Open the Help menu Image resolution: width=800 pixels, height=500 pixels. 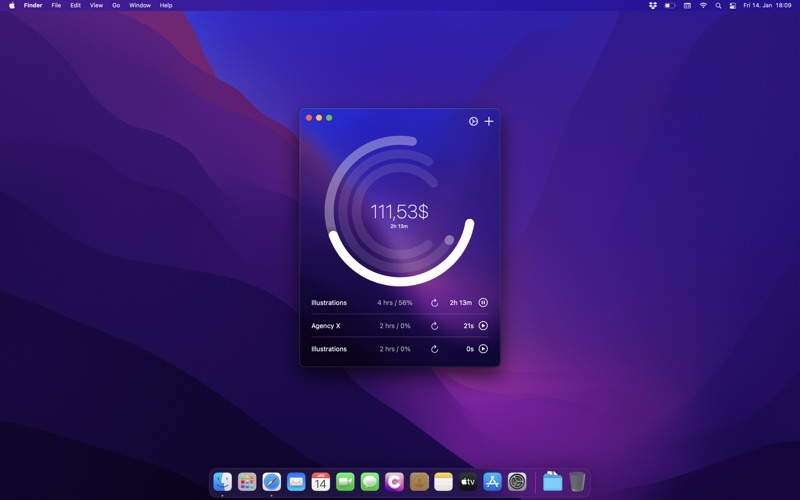click(166, 5)
